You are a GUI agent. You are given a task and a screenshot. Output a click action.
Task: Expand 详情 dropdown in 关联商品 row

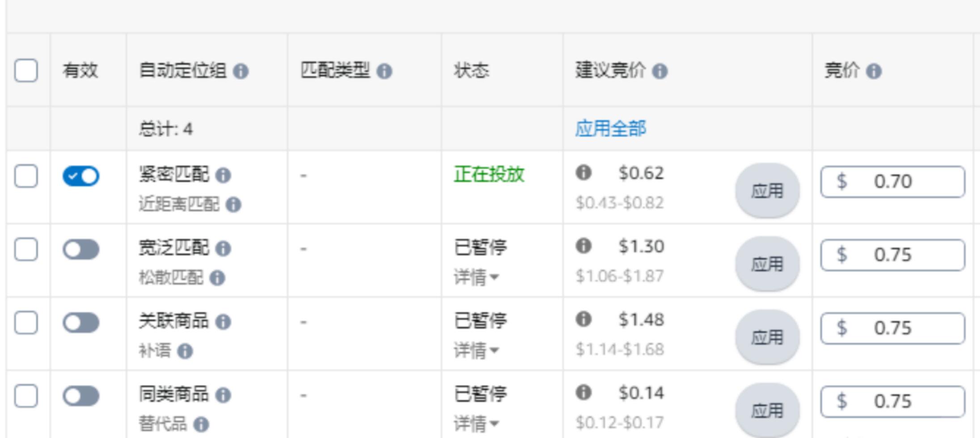476,351
